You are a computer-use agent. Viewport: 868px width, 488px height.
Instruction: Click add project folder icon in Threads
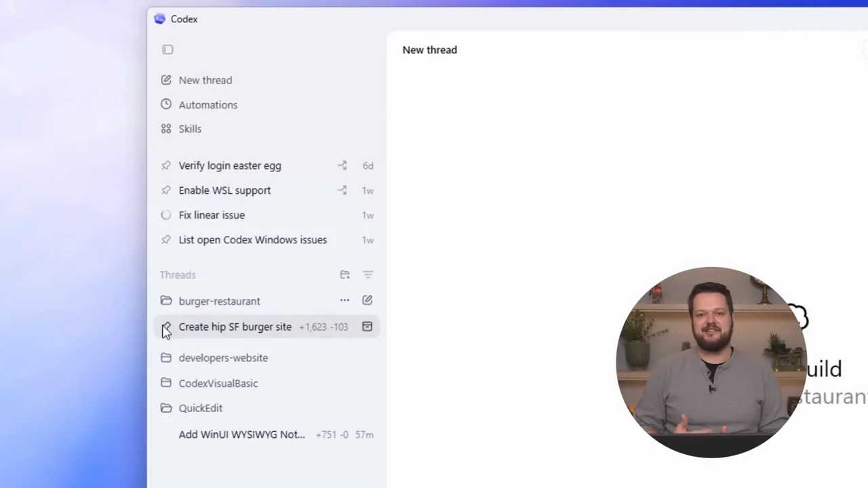(344, 274)
